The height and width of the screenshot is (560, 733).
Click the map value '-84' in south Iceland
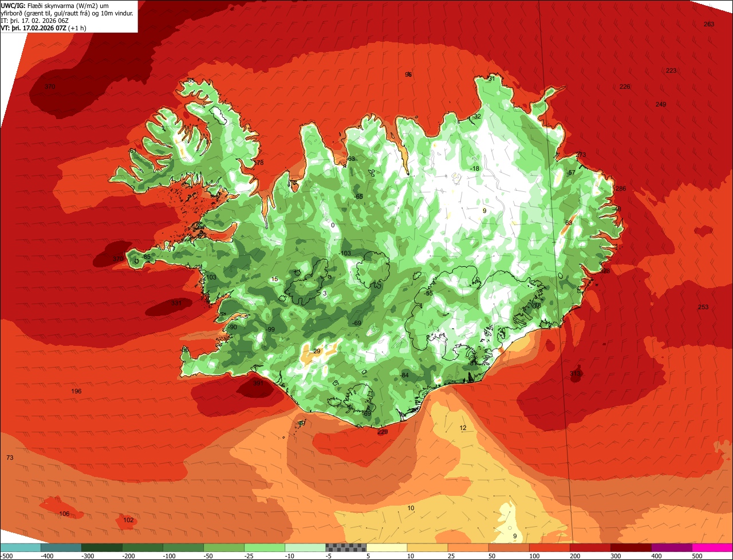pos(404,375)
